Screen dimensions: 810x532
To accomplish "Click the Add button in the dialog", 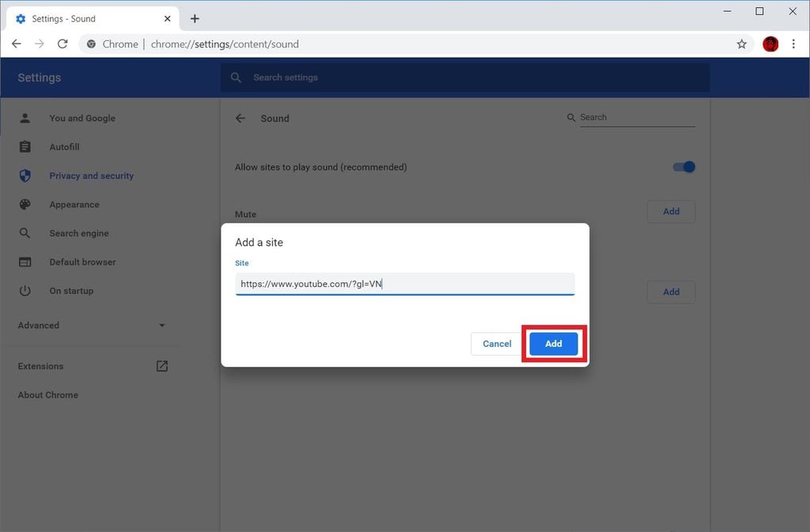I will click(x=553, y=344).
